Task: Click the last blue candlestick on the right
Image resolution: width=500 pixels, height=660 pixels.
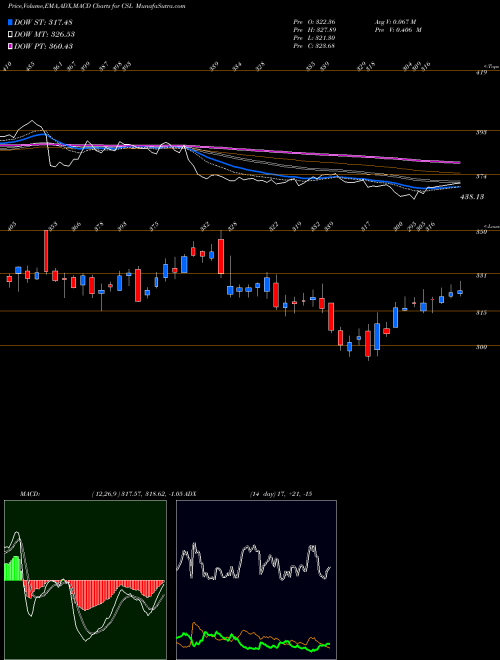Action: click(460, 292)
